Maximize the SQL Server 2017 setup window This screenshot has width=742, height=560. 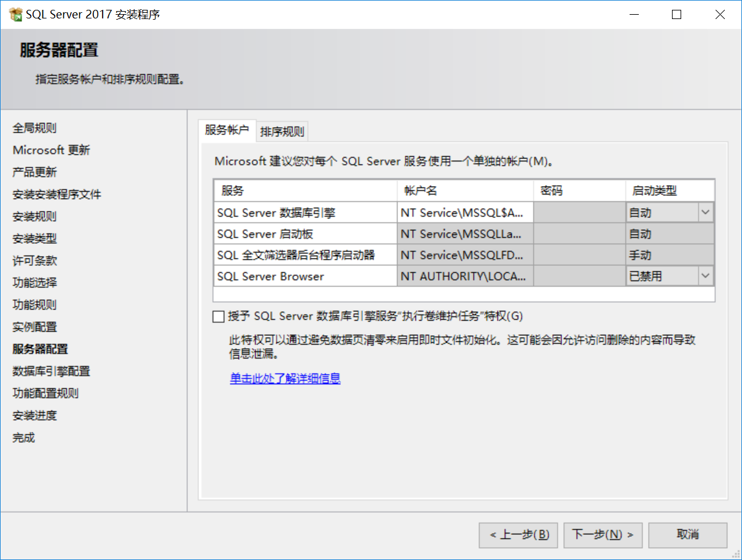(676, 15)
